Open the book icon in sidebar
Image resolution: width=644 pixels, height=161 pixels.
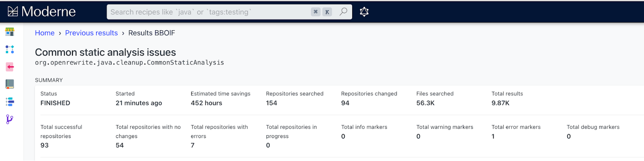tap(10, 84)
